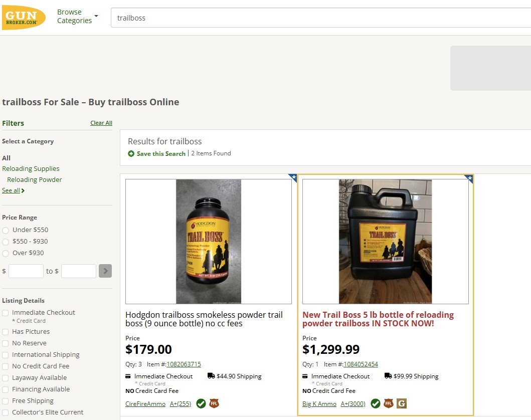This screenshot has width=531, height=420.
Task: Enable the International Shipping filter
Action: [x=6, y=355]
